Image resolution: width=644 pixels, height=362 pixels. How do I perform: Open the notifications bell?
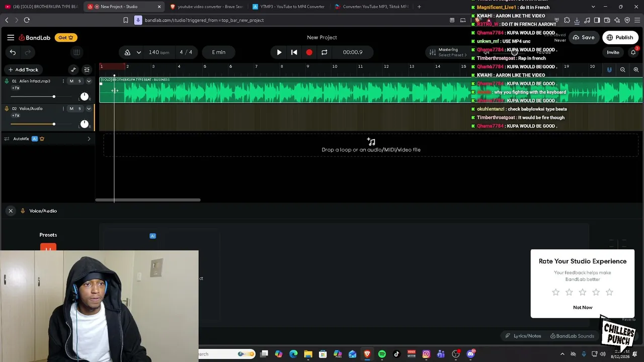point(633,52)
